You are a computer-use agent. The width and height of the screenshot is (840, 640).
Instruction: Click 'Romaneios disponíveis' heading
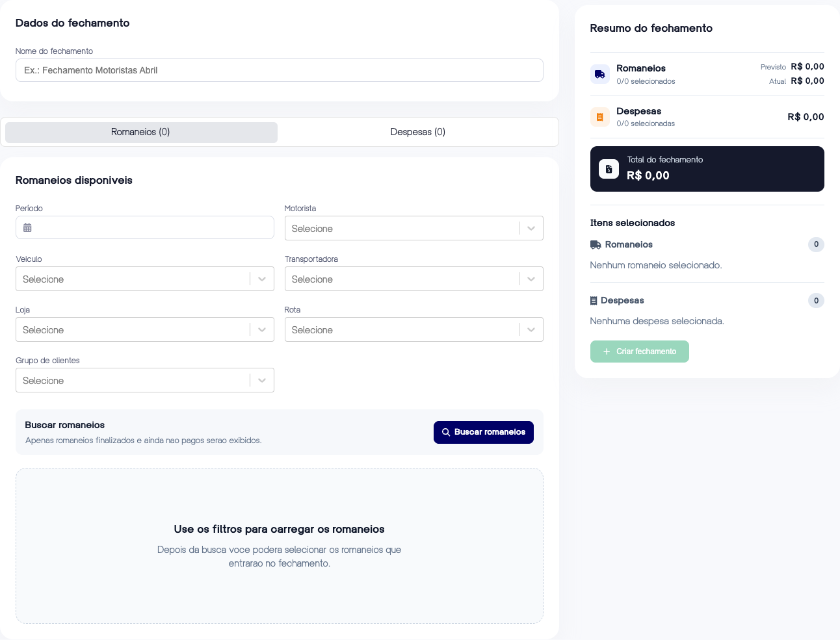click(x=74, y=180)
